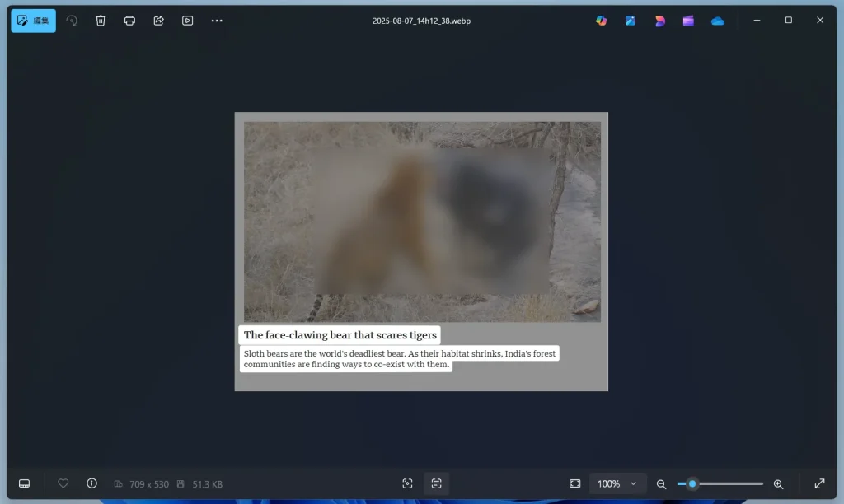Open the blue Designer app icon

[631, 21]
